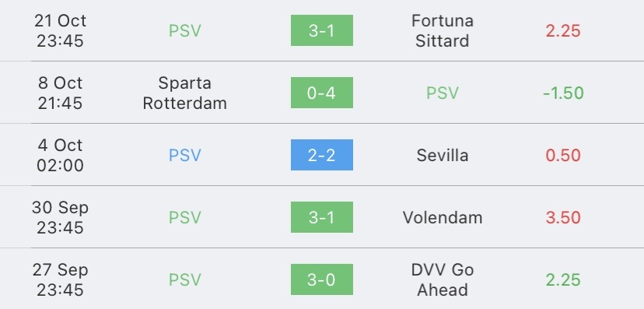The height and width of the screenshot is (309, 644).
Task: Select the -1.50 handicap value
Action: pyautogui.click(x=563, y=93)
